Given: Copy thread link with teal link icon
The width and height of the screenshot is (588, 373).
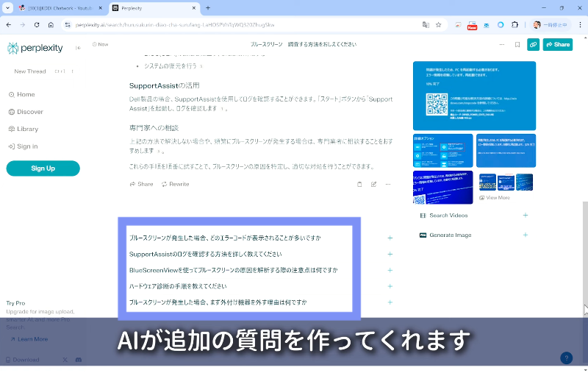Looking at the screenshot, I should (533, 45).
